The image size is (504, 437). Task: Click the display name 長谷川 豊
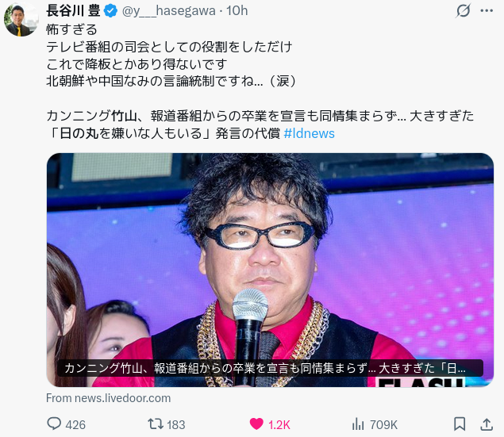click(x=73, y=10)
